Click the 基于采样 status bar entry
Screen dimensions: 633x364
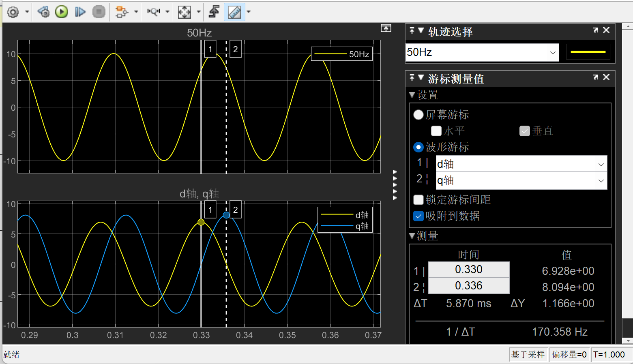coord(528,355)
